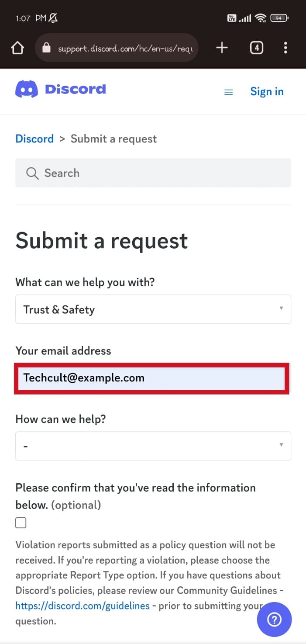Tap the tab switcher showing 4 tabs
Screen dimensions: 306x644
[x=257, y=48]
